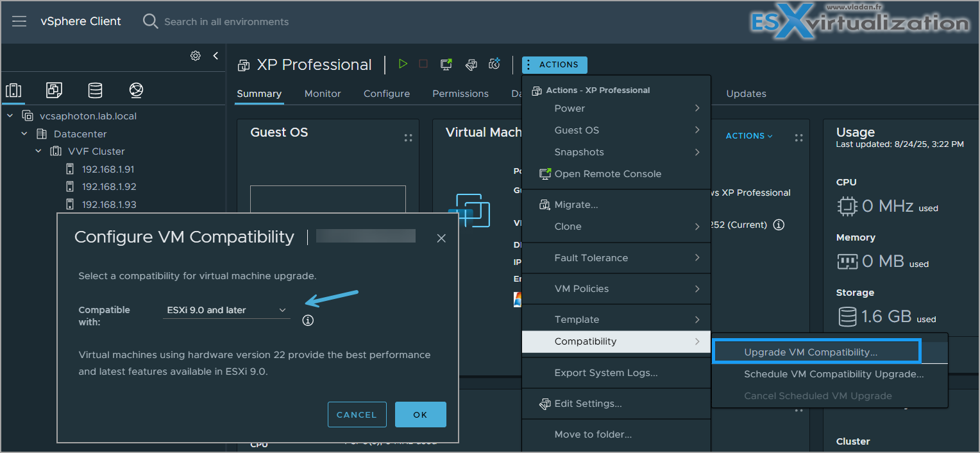This screenshot has height=453, width=980.
Task: Select Export System Logs...
Action: (616, 373)
